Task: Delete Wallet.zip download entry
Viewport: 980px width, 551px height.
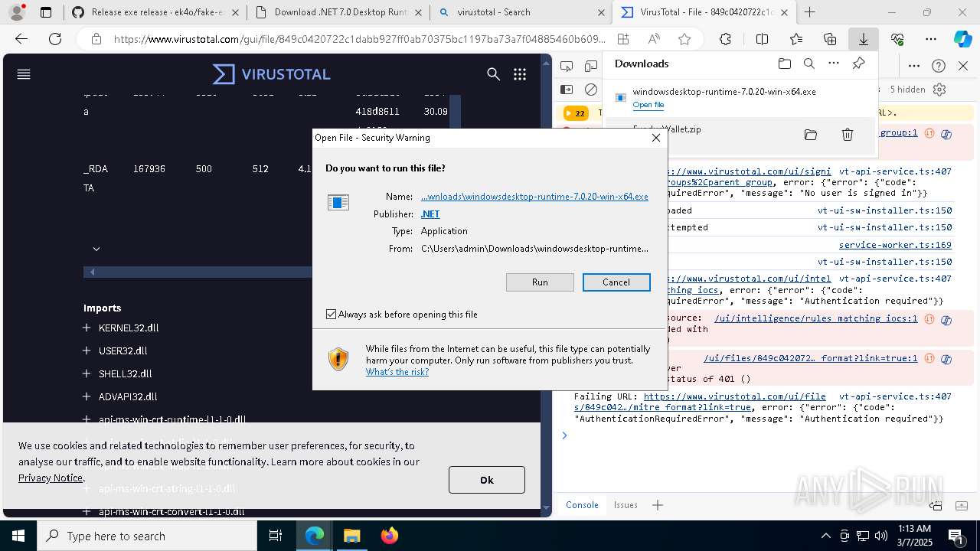Action: point(848,135)
